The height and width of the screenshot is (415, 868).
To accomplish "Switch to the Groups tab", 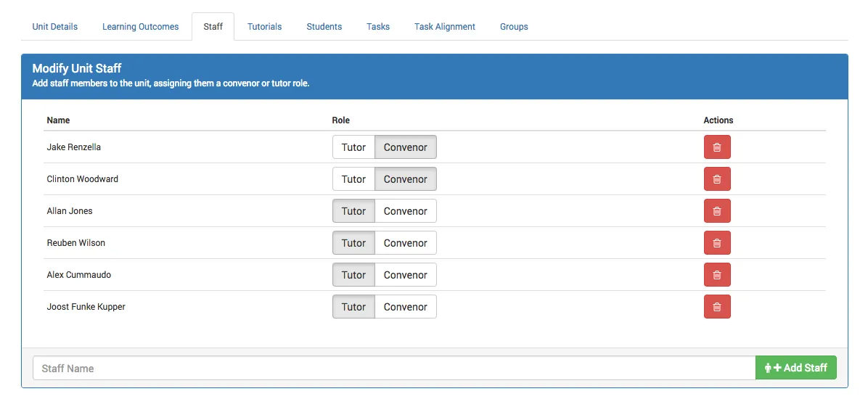I will (514, 27).
